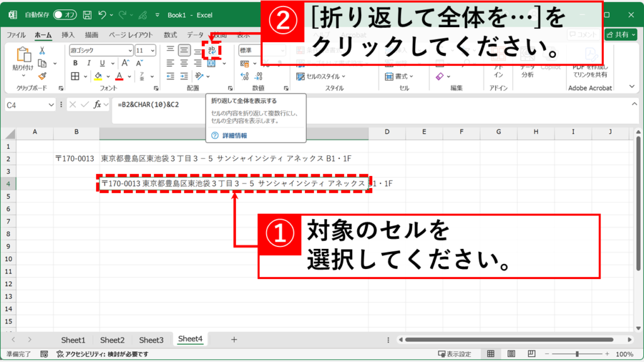Viewport: 644px width, 362px height.
Task: Toggle the AutoSave (自動保存) switch
Action: [x=65, y=15]
